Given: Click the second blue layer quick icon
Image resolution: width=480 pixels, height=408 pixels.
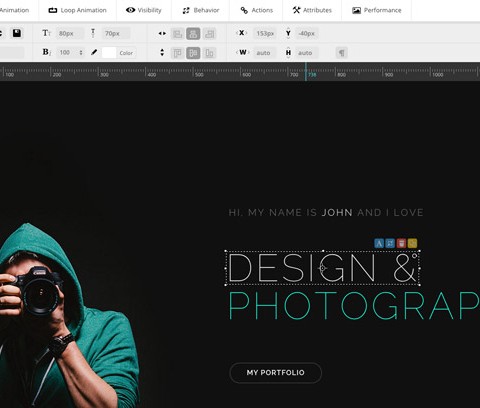Looking at the screenshot, I should click(x=390, y=243).
